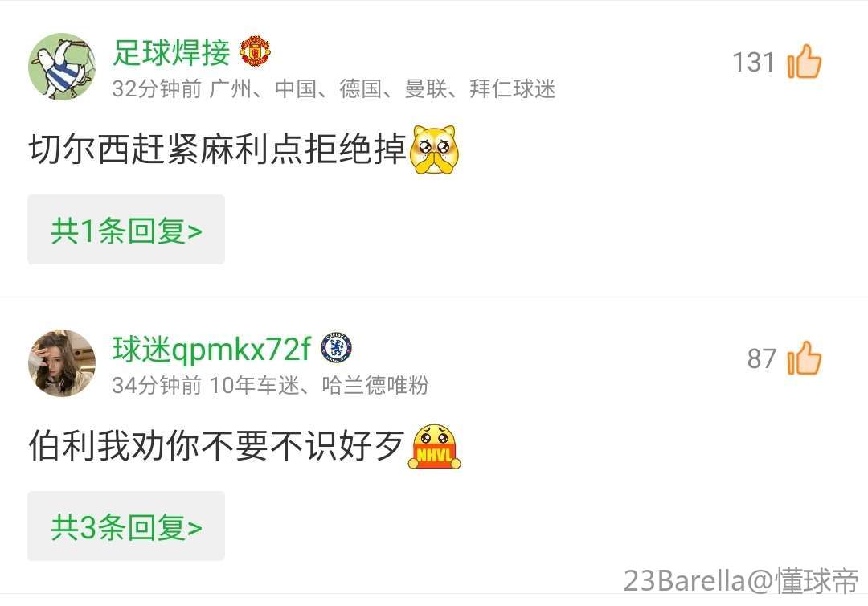Tap the 23Barella@懂球帝 watermark
868x606 pixels.
tap(741, 580)
